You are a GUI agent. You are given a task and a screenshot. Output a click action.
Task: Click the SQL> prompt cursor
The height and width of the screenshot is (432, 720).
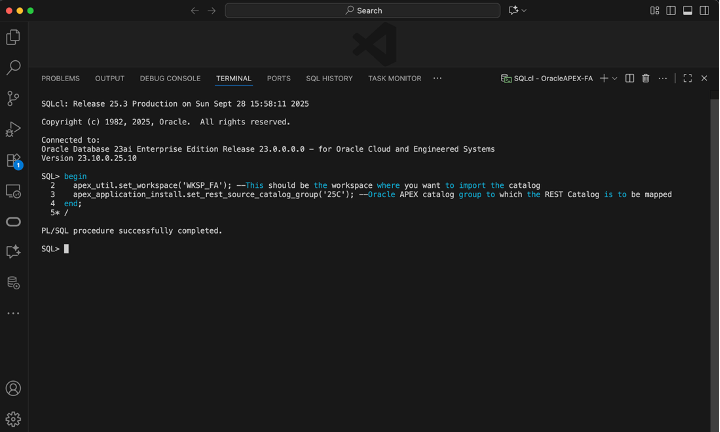point(67,249)
